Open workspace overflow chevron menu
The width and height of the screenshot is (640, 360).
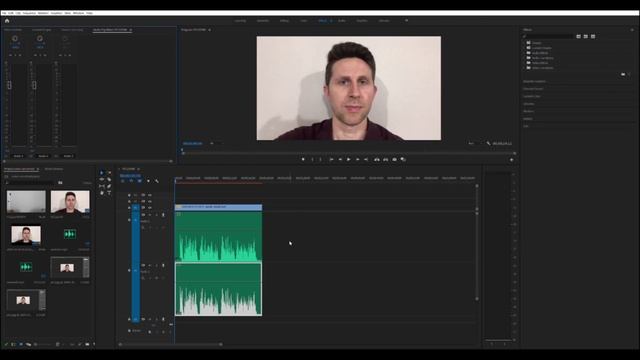point(407,20)
